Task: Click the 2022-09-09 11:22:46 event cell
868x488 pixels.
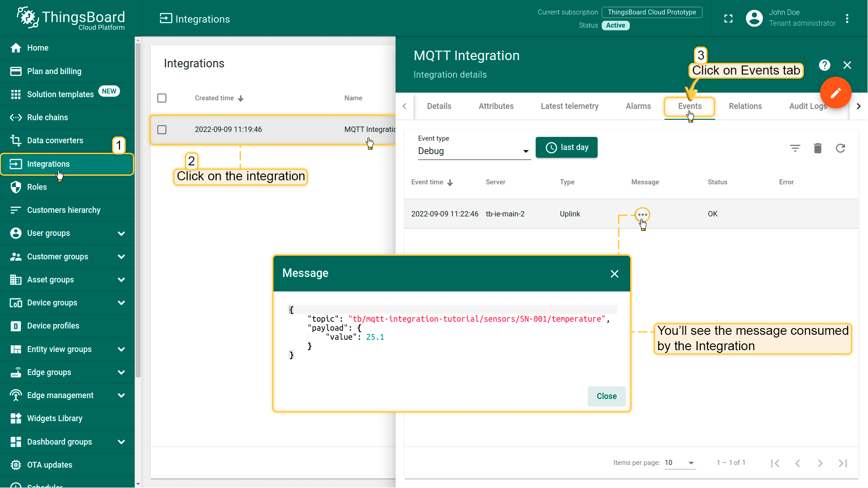Action: coord(444,214)
